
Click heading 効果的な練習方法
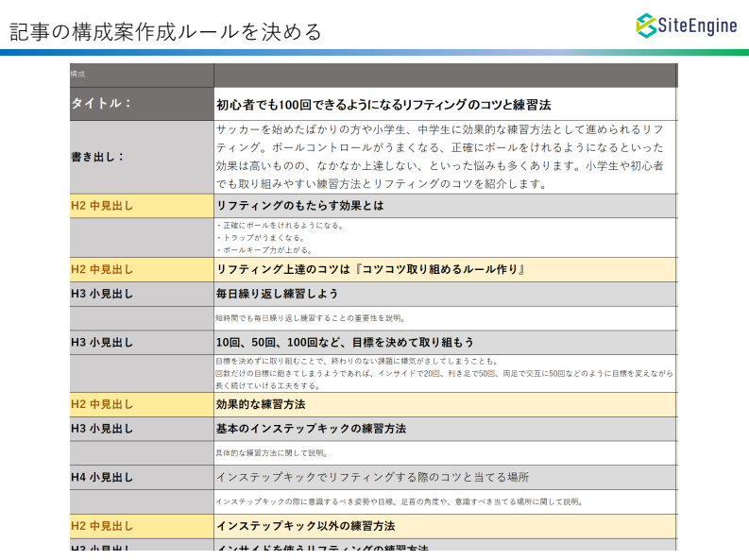pyautogui.click(x=261, y=405)
